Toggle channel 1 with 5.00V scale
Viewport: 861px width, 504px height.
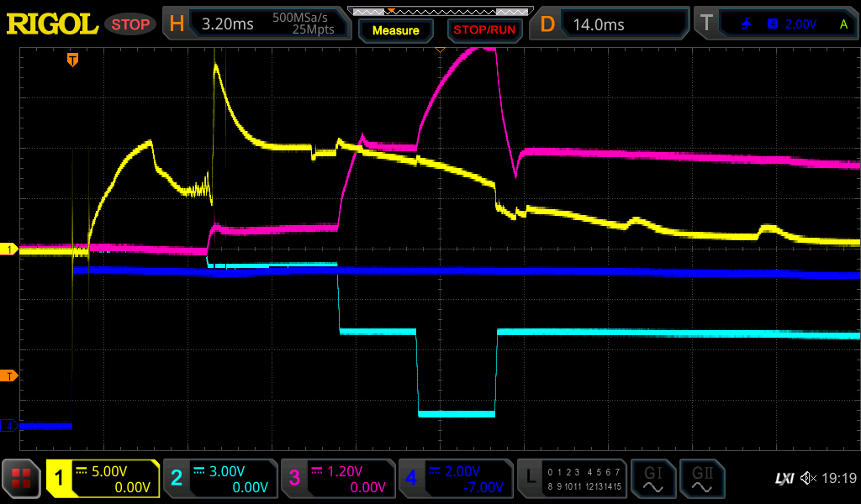coord(103,479)
